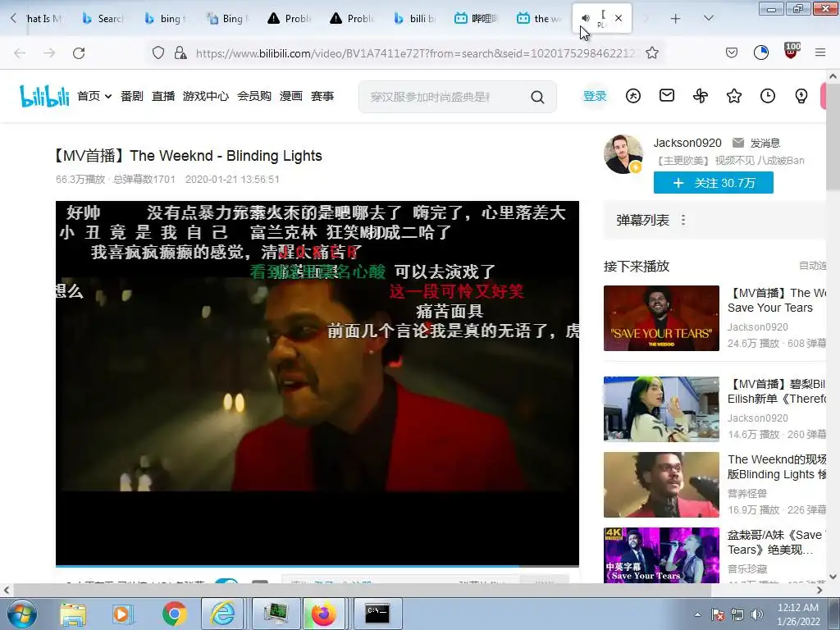Bookmark this page with the star icon
840x630 pixels.
[x=652, y=53]
